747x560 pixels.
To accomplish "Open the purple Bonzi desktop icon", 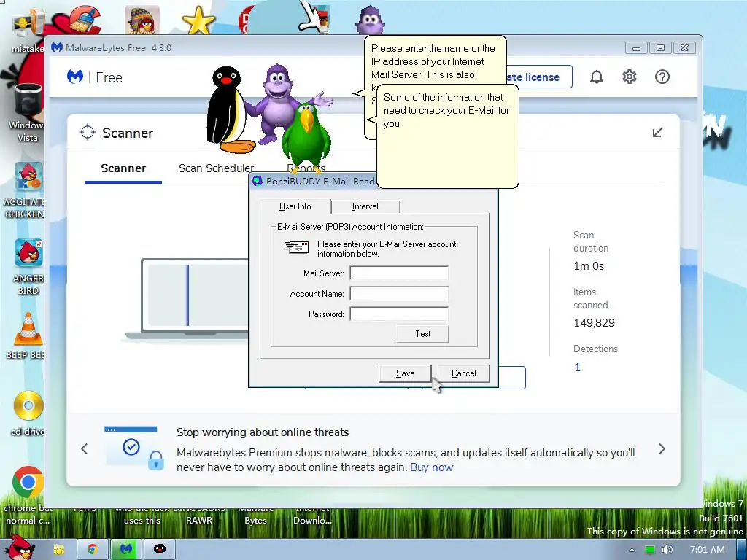I will 370,20.
